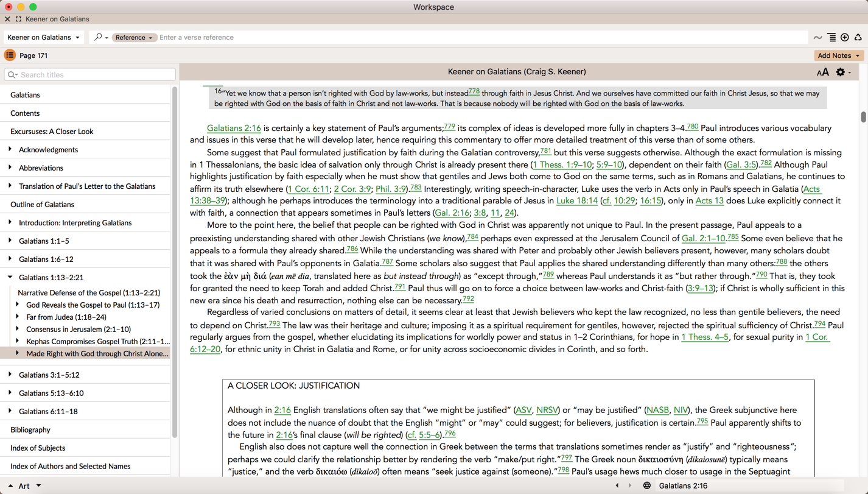Expand Kephas Compromises Gospel Truth entry
This screenshot has width=868, height=494.
17,341
